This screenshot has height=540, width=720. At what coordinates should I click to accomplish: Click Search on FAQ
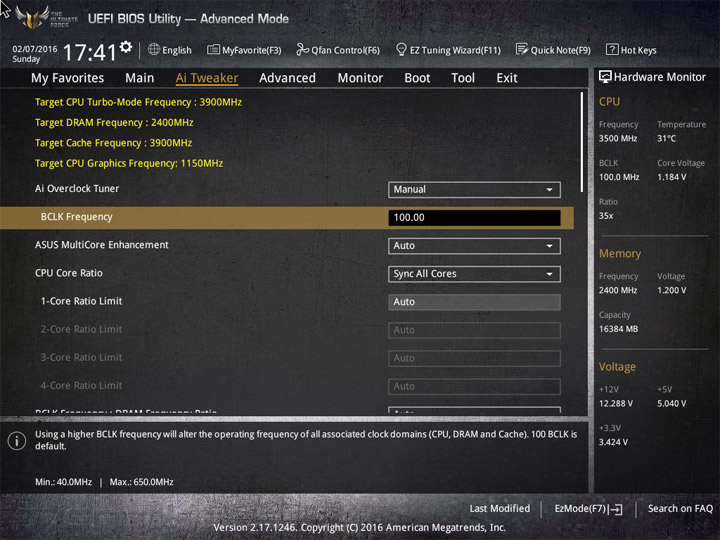tap(680, 508)
